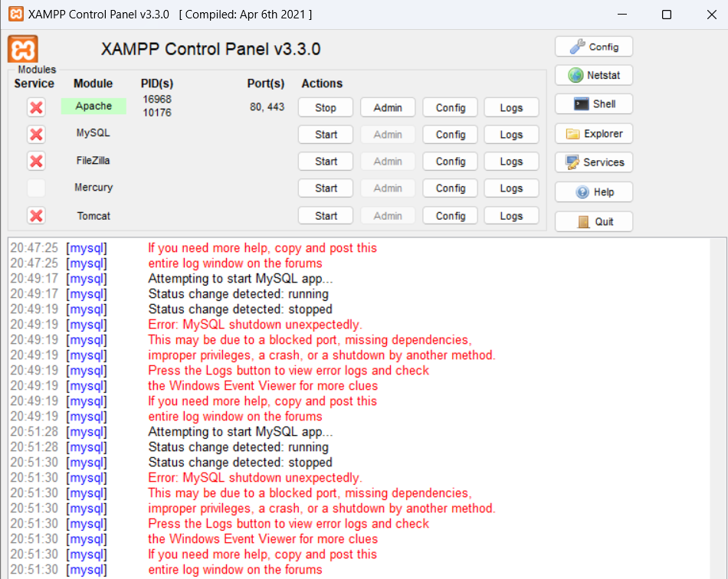Viewport: 728px width, 579px height.
Task: Click the Module column header
Action: click(x=93, y=83)
